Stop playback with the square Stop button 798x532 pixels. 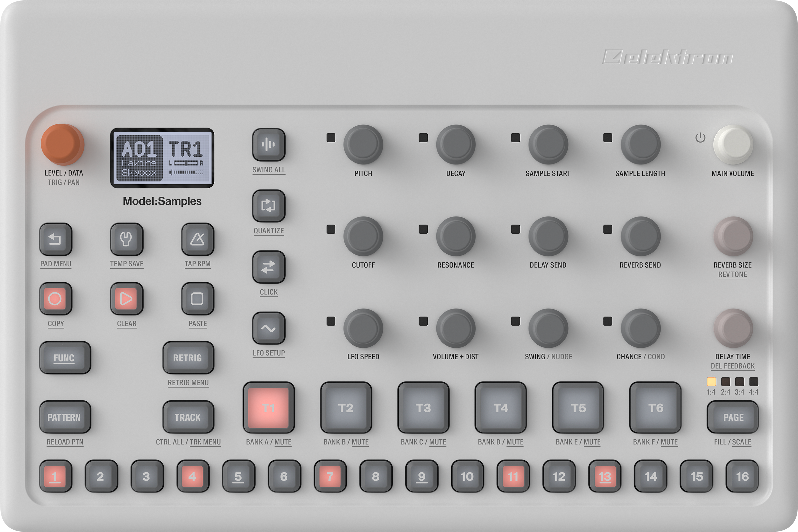pyautogui.click(x=198, y=299)
